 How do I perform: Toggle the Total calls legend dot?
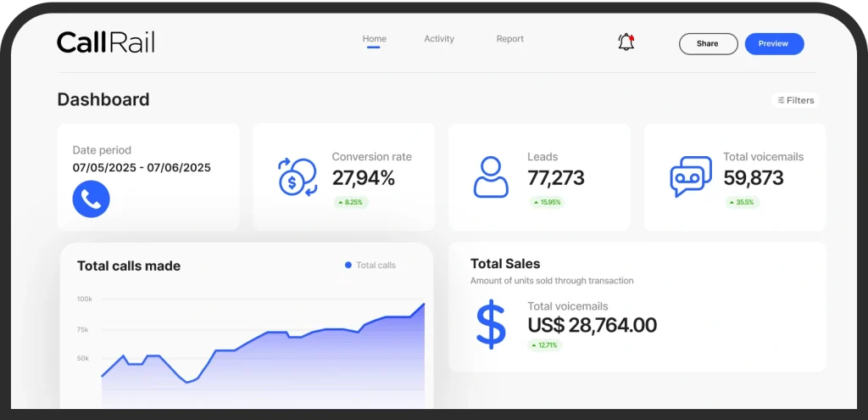pos(348,266)
